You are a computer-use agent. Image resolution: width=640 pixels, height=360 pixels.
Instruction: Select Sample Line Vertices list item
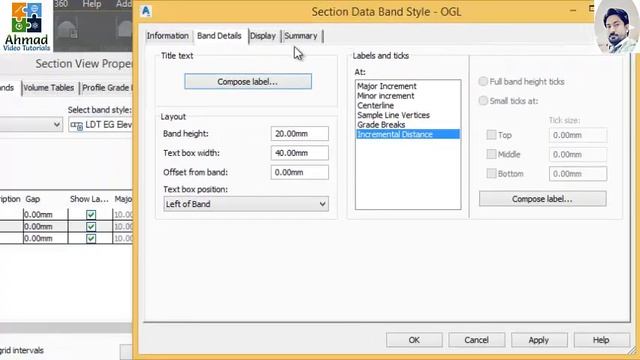tap(393, 115)
